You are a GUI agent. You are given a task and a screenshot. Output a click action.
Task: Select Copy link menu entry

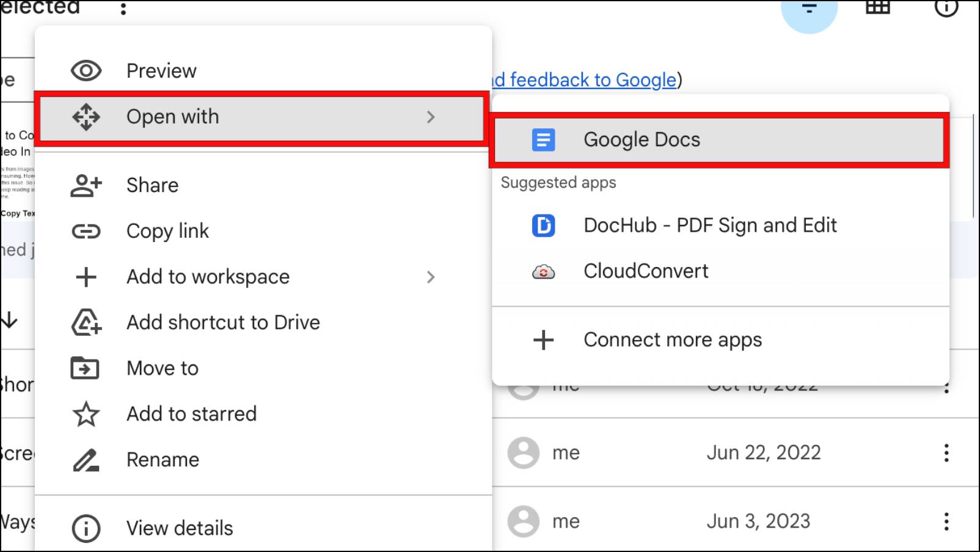click(x=263, y=231)
